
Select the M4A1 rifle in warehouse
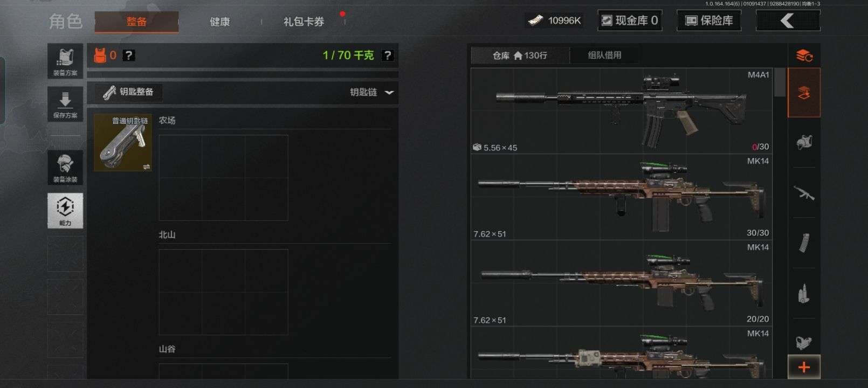(622, 111)
